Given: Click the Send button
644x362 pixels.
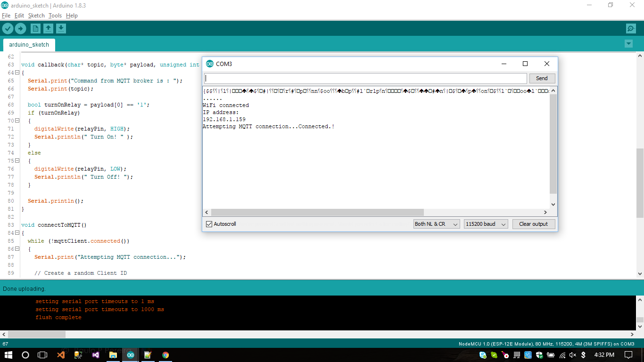Looking at the screenshot, I should click(x=542, y=78).
